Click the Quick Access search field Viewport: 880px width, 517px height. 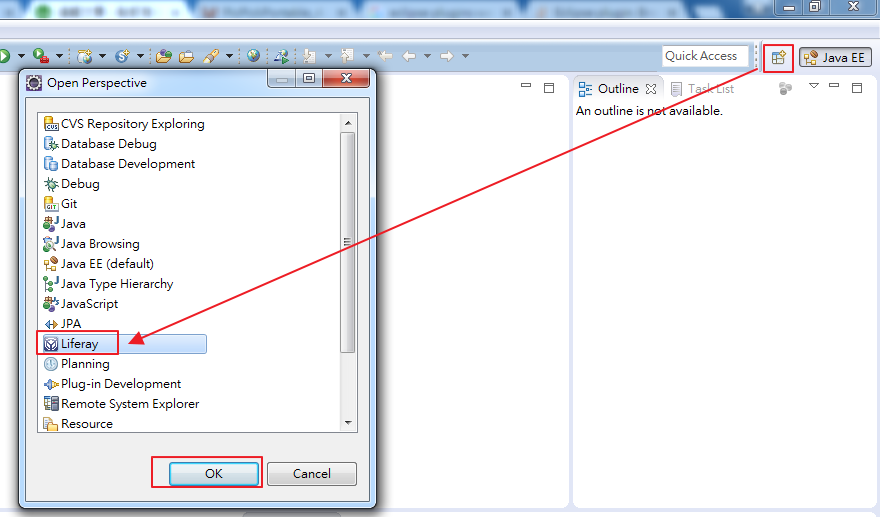705,56
